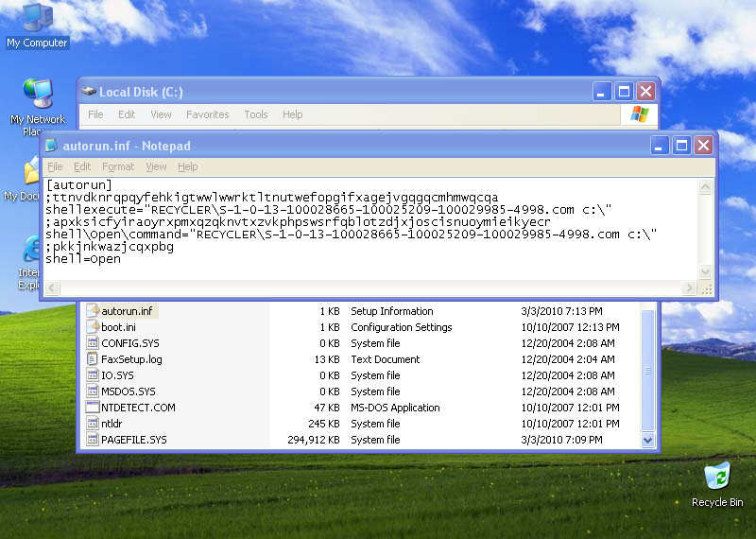Minimize the Notepad window

coord(660,146)
